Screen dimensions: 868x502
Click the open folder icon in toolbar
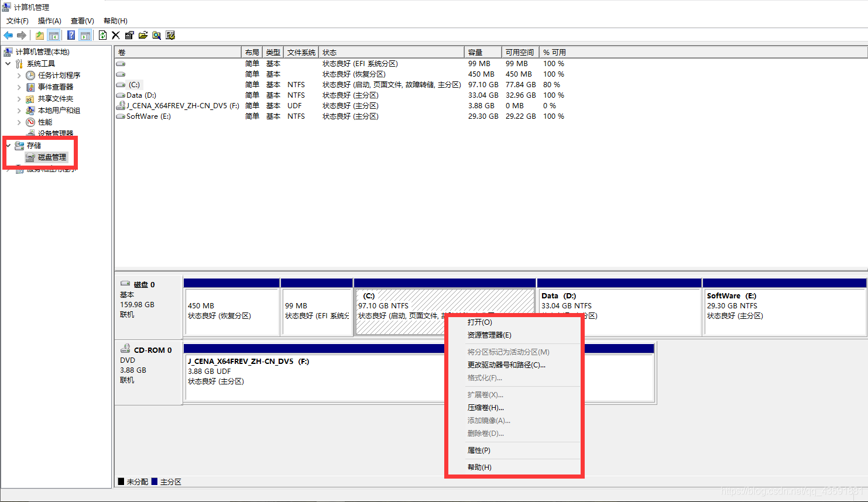pos(143,36)
